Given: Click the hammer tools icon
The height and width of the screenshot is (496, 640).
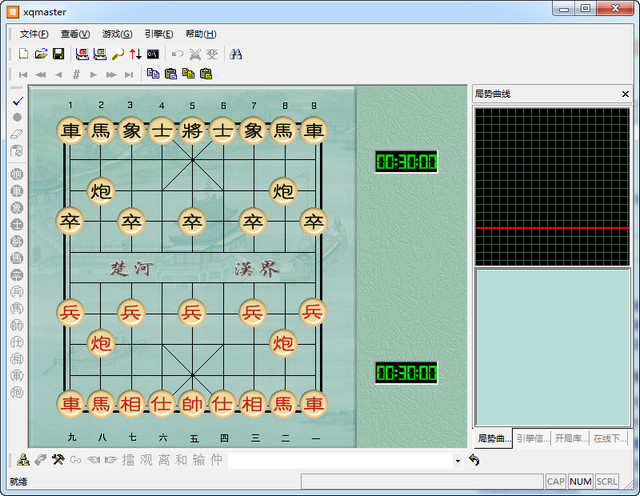Looking at the screenshot, I should (x=57, y=460).
